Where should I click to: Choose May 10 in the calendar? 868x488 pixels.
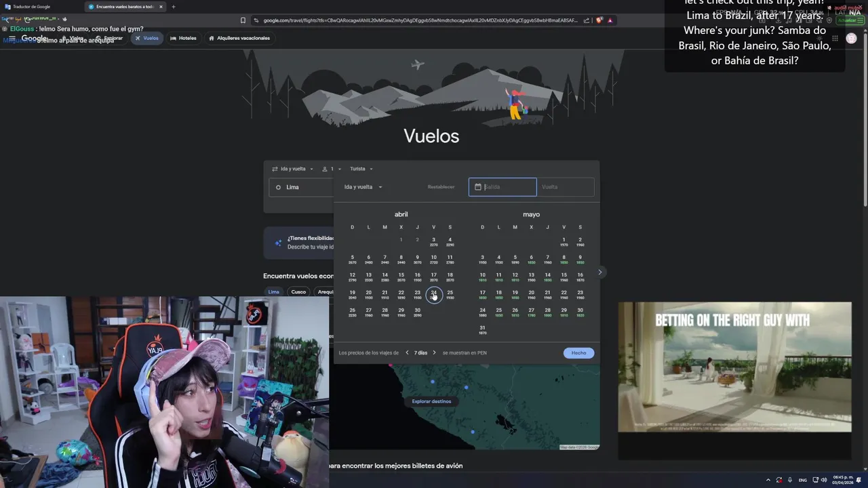pos(483,277)
